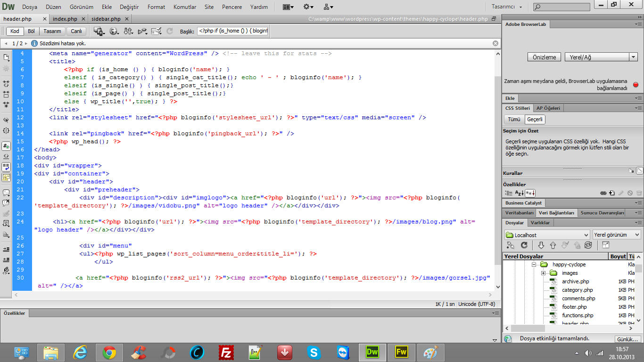
Task: Open the Multiscreen preview icon
Action: click(99, 31)
